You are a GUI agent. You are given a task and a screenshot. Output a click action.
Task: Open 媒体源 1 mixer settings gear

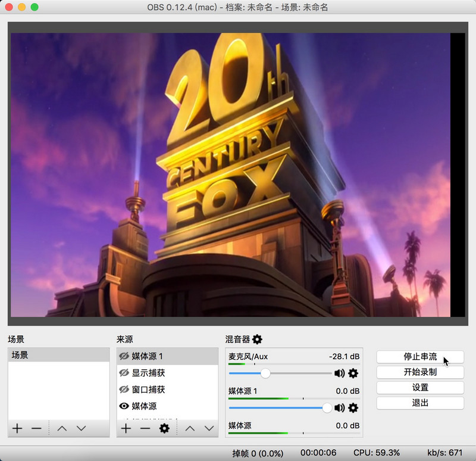353,408
